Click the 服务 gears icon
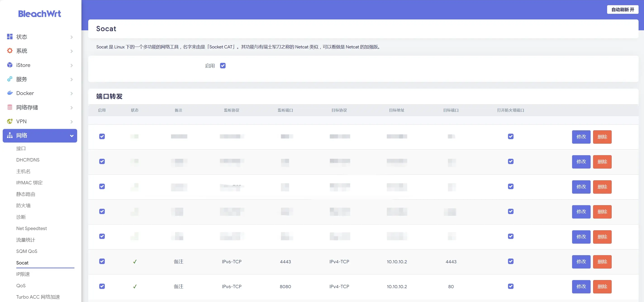 click(10, 79)
